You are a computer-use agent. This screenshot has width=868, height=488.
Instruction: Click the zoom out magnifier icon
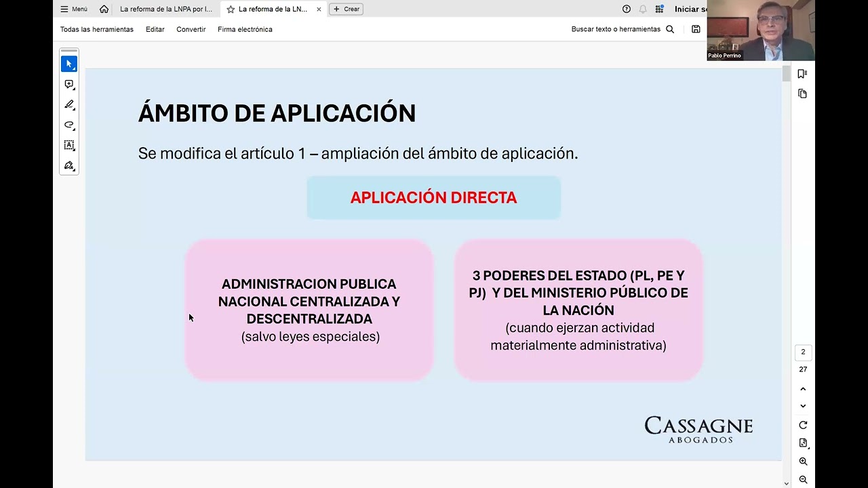803,479
